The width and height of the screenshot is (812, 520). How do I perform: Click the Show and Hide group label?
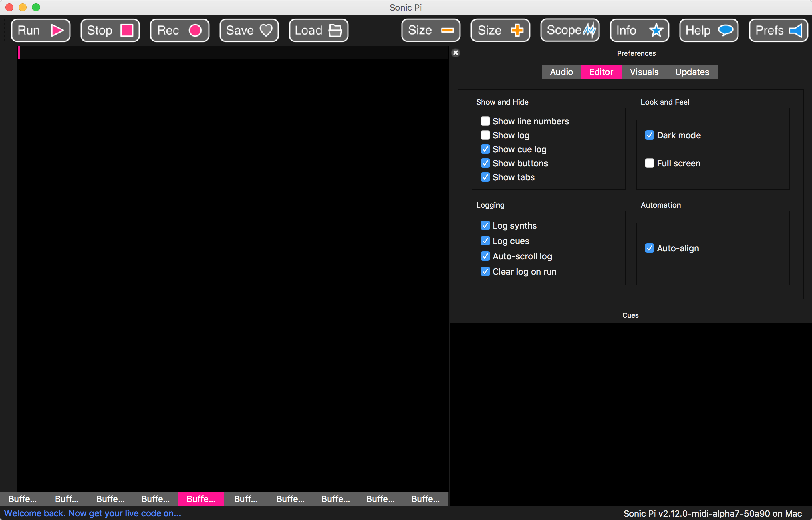[502, 102]
